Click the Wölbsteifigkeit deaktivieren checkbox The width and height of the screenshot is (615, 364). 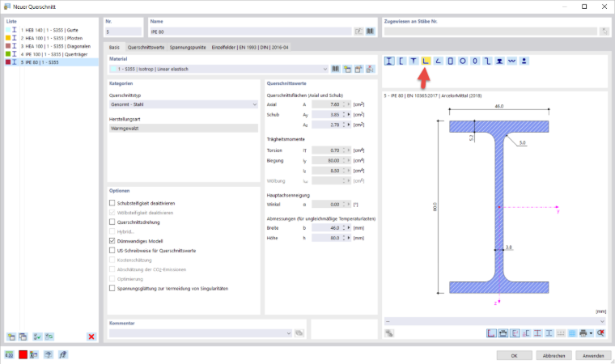click(x=112, y=213)
